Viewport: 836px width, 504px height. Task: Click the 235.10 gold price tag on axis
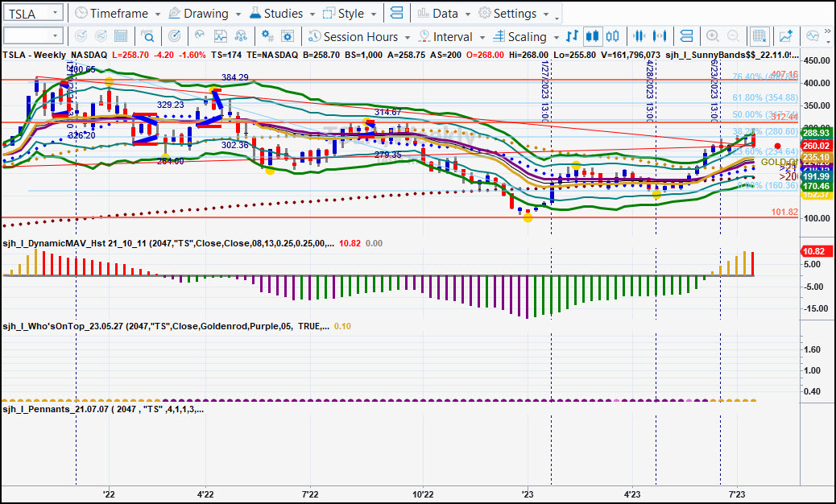(816, 158)
